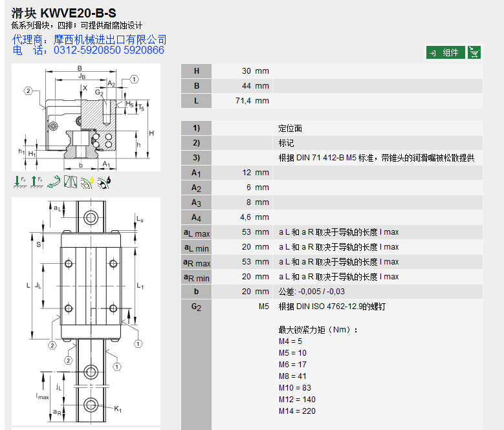Open the top-view carriage drawing
This screenshot has height=430, width=504.
[86, 310]
